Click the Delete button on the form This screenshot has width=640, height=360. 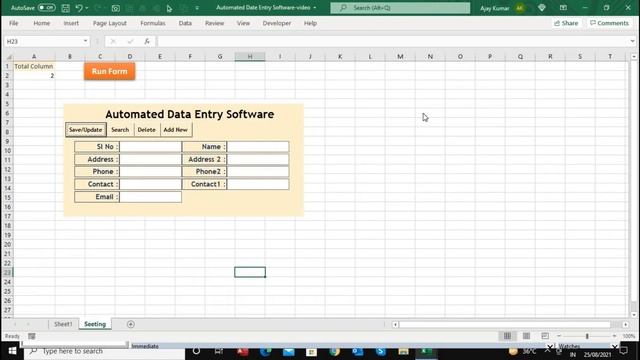146,130
